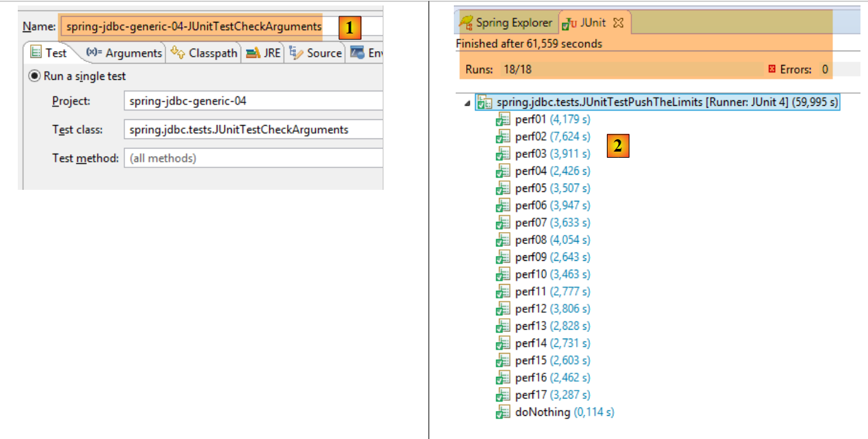
Task: Click the passed-test icon beside perf01
Action: 504,119
